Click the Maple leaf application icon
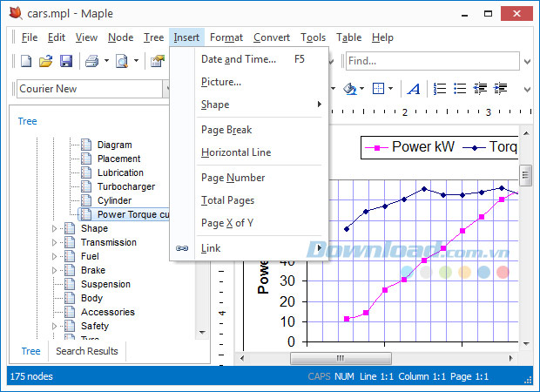This screenshot has width=540, height=392. pos(16,13)
